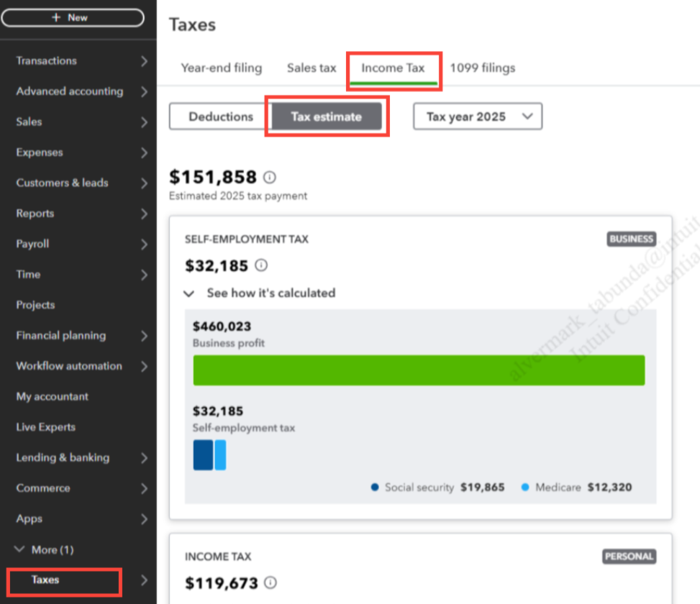
Task: Expand the Lending & banking chevron
Action: click(x=144, y=458)
